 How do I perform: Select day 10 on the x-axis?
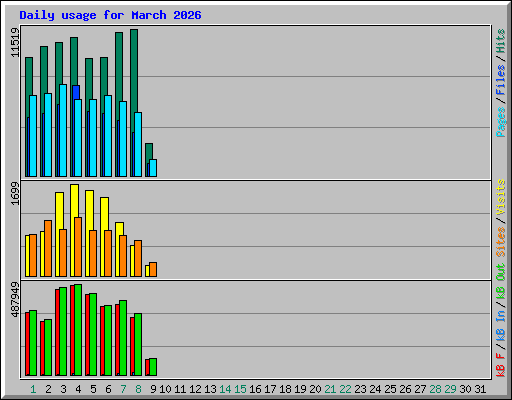pyautogui.click(x=165, y=389)
